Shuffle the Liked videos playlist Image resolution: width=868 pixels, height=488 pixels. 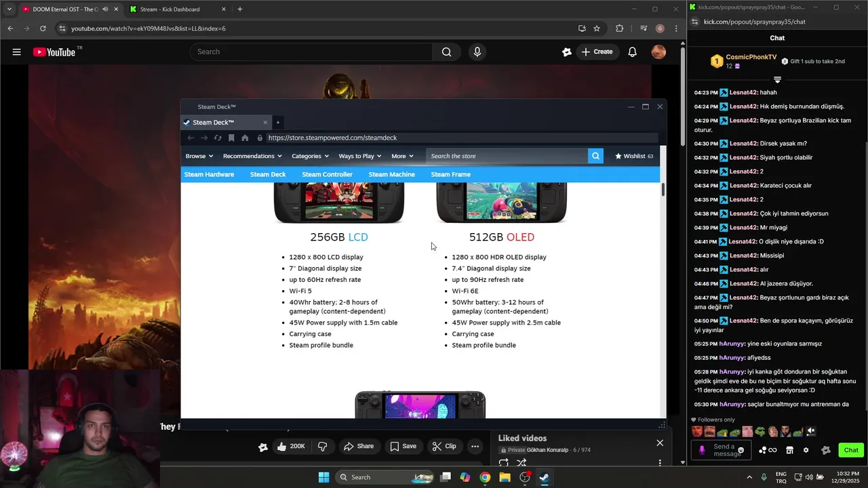click(521, 463)
